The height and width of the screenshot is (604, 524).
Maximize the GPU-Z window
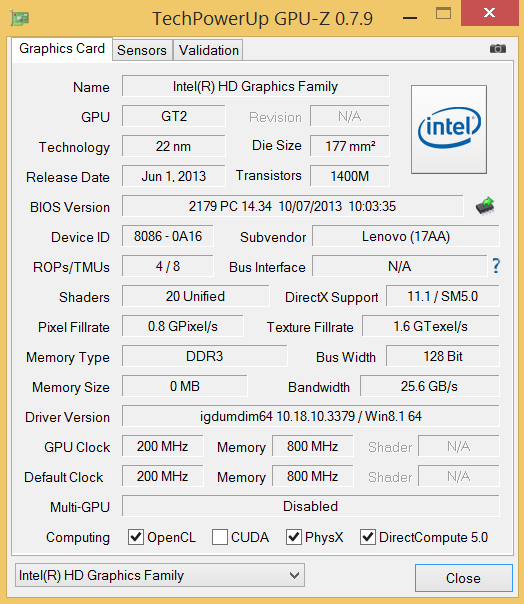tap(443, 13)
